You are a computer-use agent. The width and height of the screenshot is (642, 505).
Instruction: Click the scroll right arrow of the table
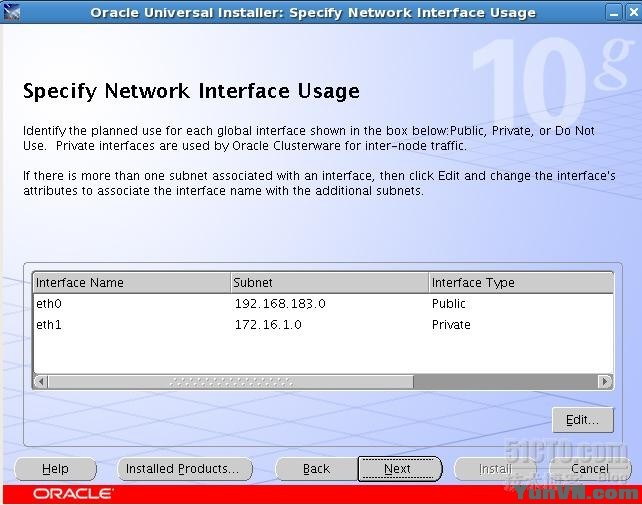click(x=605, y=381)
